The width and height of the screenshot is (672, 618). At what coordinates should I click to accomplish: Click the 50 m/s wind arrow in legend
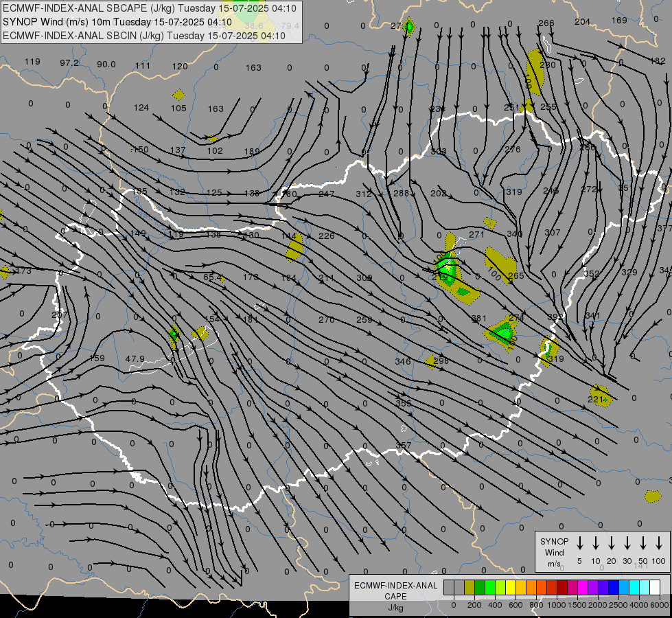coord(643,543)
